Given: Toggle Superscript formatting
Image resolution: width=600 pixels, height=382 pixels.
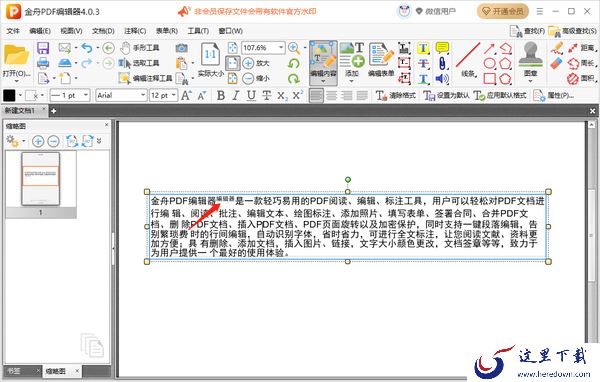Looking at the screenshot, I should [297, 95].
